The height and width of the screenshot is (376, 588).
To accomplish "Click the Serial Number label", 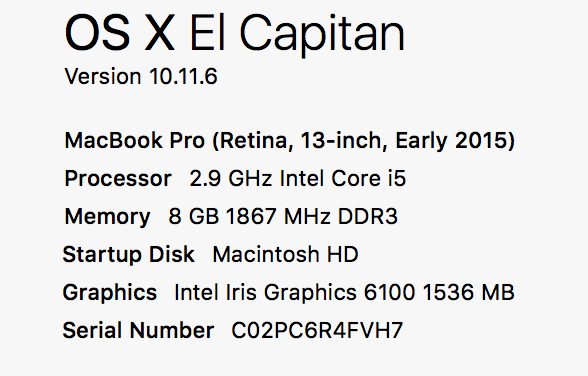I will point(138,330).
